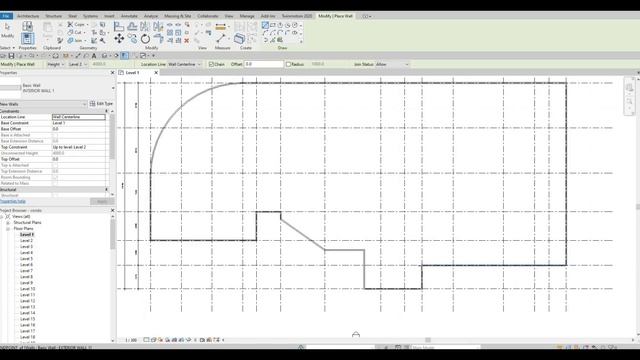Click the Location Line value field in Properties

point(79,117)
